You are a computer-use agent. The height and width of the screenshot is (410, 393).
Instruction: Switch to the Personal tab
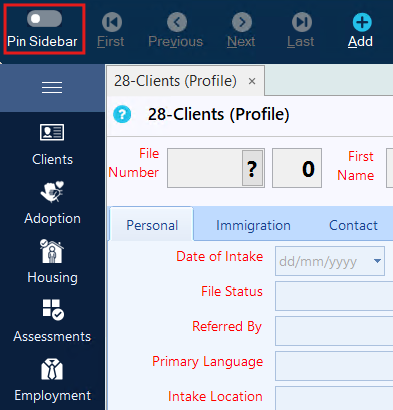point(152,225)
